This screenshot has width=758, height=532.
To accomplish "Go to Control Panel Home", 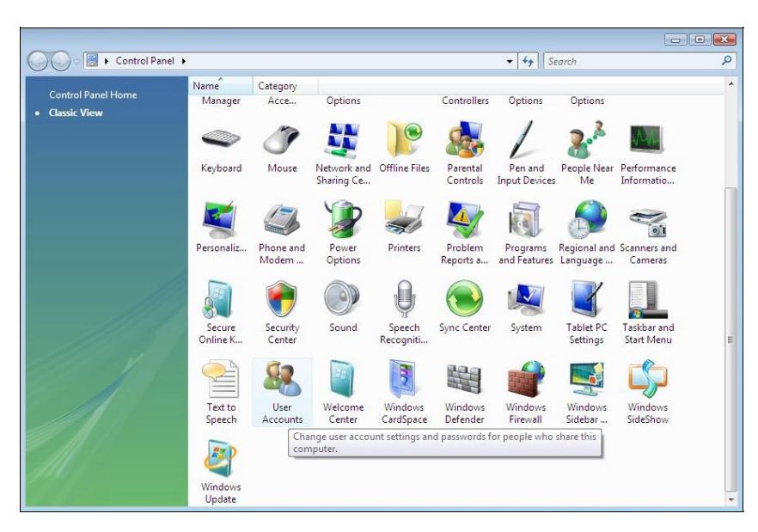I will click(x=93, y=95).
